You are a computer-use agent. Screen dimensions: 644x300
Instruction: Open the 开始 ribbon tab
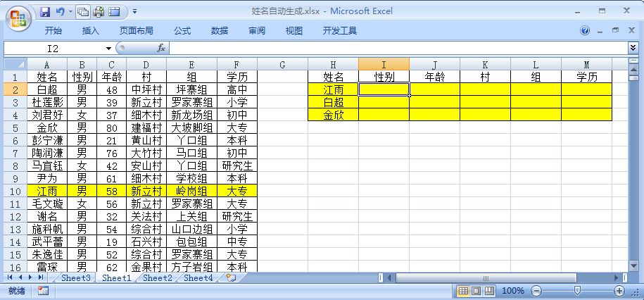(53, 30)
